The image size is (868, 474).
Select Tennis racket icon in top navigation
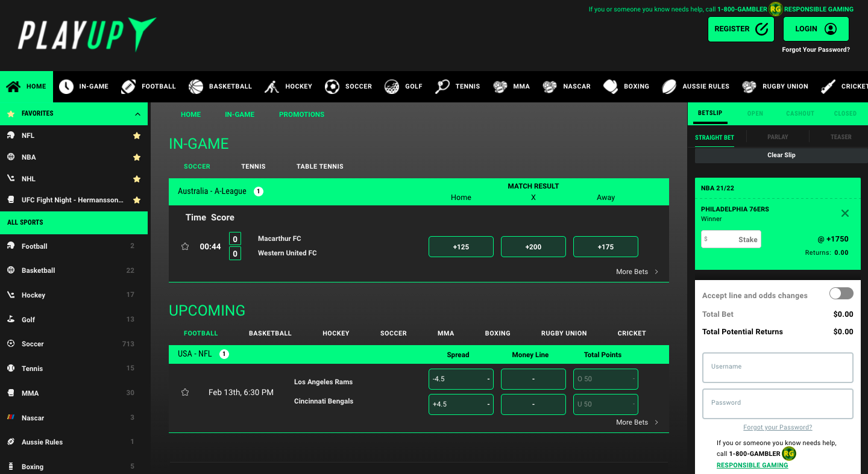click(442, 86)
